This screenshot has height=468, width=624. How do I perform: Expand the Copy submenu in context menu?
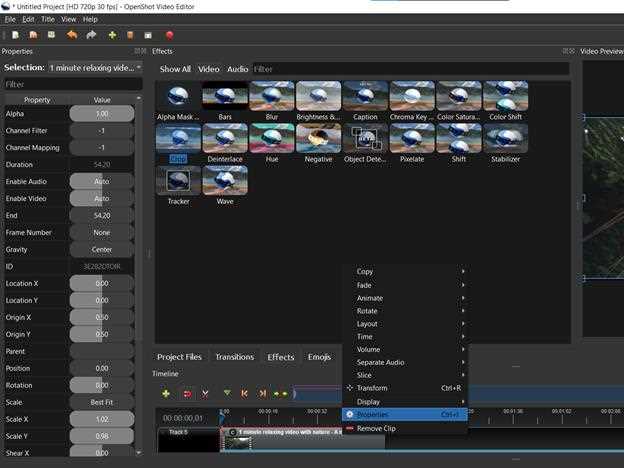405,271
